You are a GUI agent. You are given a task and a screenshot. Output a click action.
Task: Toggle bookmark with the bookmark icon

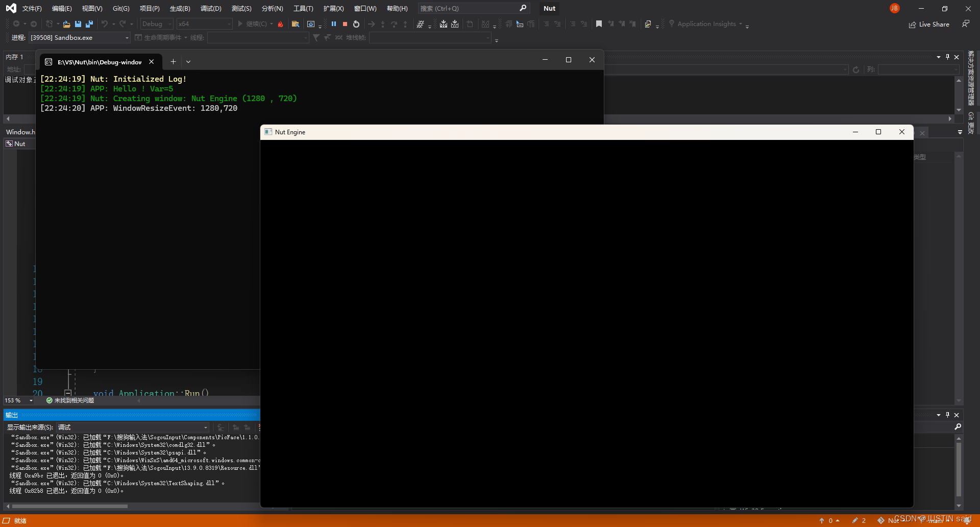[x=599, y=24]
